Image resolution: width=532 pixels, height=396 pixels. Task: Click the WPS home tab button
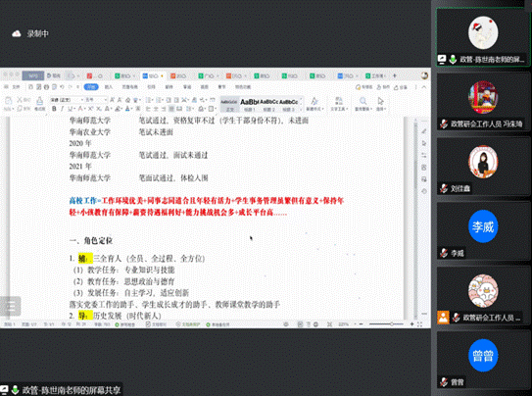click(33, 75)
